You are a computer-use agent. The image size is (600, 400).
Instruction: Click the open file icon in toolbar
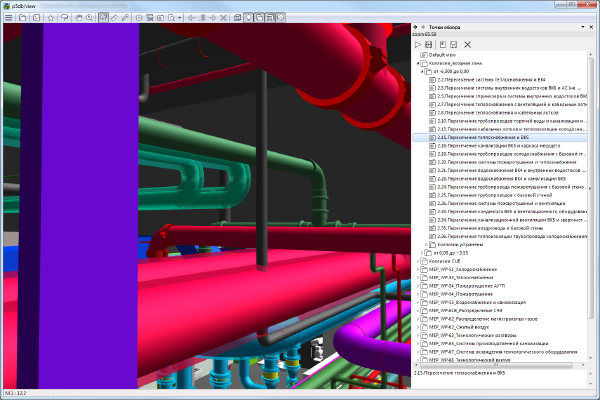click(x=23, y=17)
